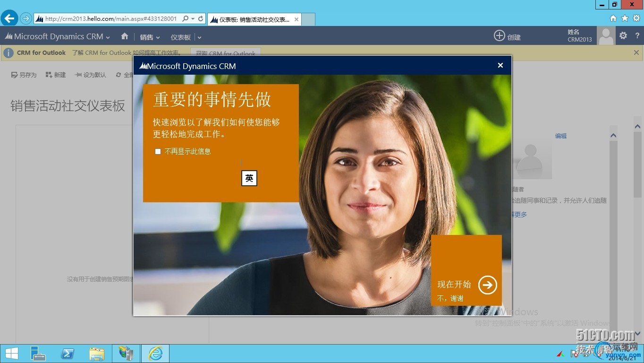Click the browser forward arrow
Screen dimensions: 644x363
click(x=26, y=19)
